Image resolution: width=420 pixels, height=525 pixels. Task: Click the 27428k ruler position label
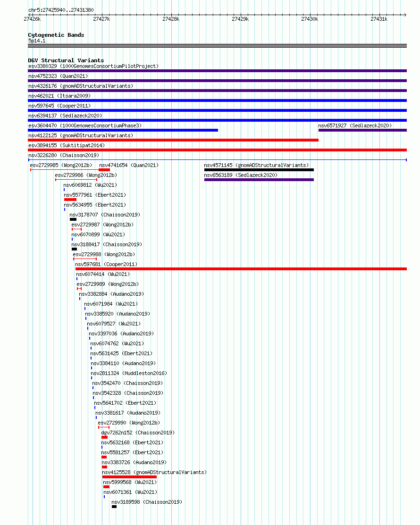tap(171, 19)
